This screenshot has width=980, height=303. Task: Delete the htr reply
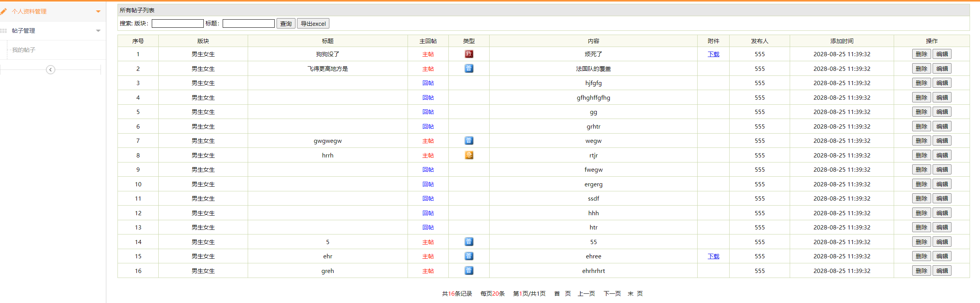click(921, 227)
